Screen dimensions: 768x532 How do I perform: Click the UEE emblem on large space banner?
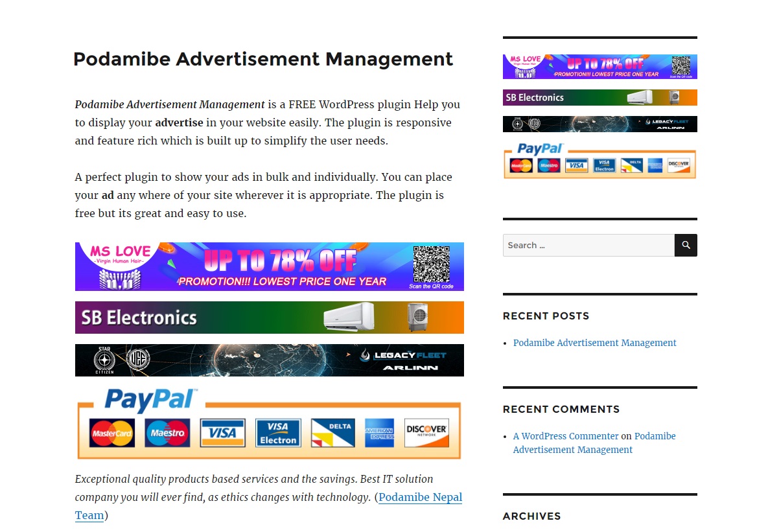[x=138, y=359]
